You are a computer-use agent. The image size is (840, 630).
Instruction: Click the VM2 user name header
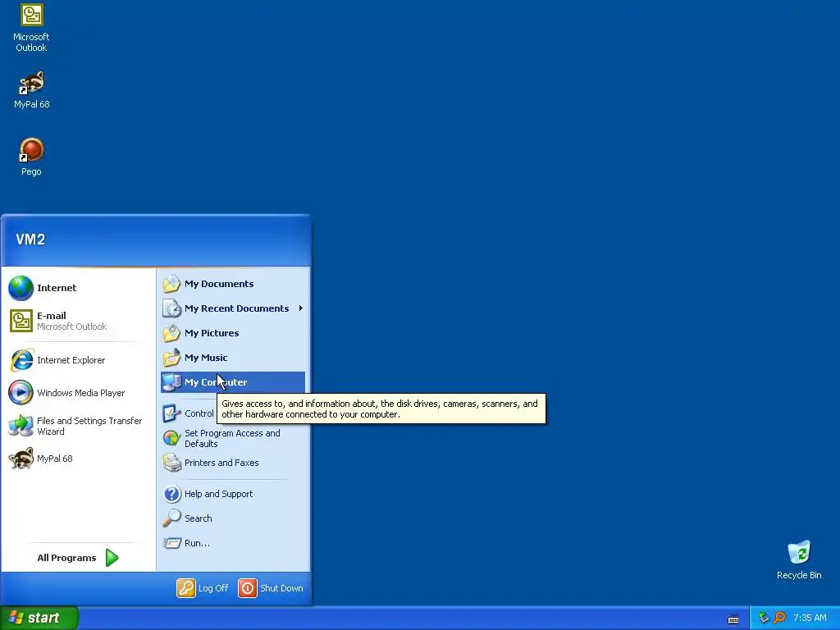pos(30,240)
